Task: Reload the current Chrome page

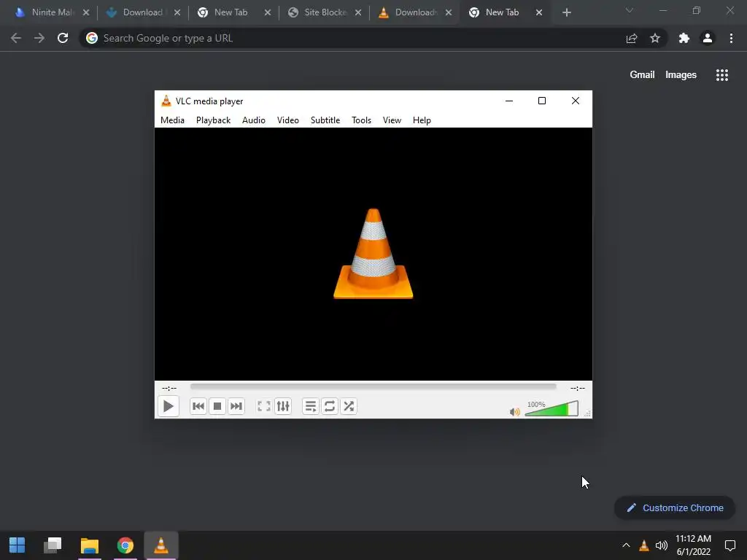Action: [63, 38]
